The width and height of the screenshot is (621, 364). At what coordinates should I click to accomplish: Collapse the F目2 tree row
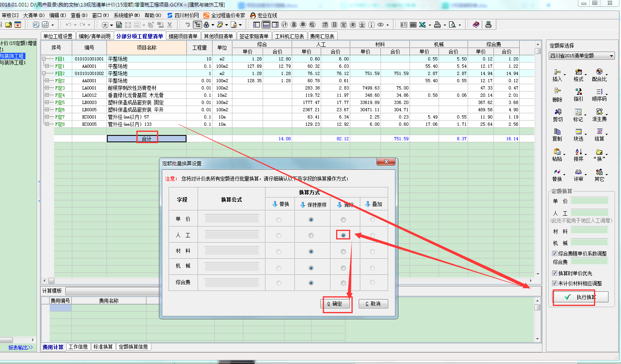44,73
